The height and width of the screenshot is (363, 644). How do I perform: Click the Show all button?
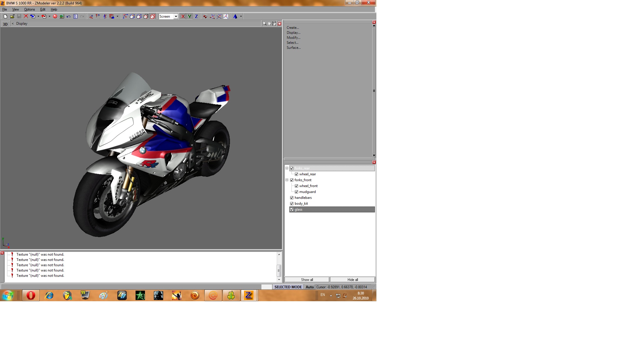(307, 280)
